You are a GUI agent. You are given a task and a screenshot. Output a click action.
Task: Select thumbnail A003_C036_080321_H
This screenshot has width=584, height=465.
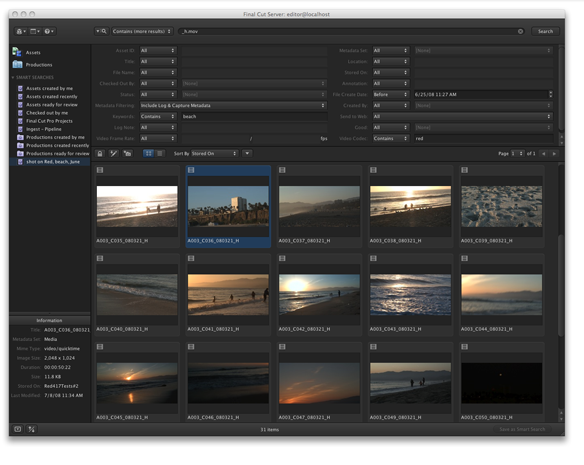pyautogui.click(x=228, y=206)
